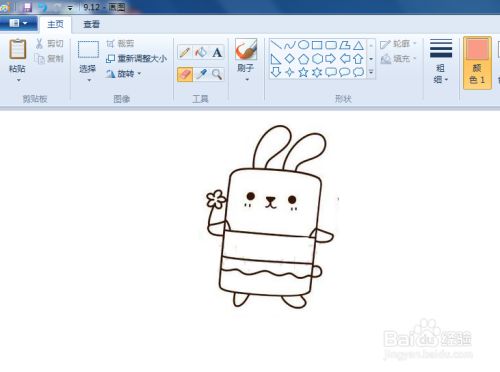Open the Paint application menu button
Image resolution: width=500 pixels, height=372 pixels.
[18, 23]
